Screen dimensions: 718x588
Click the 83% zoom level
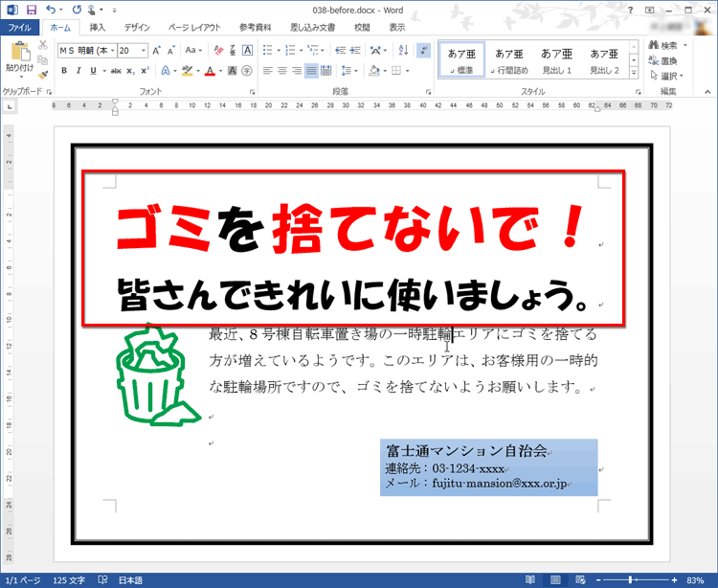[x=695, y=580]
